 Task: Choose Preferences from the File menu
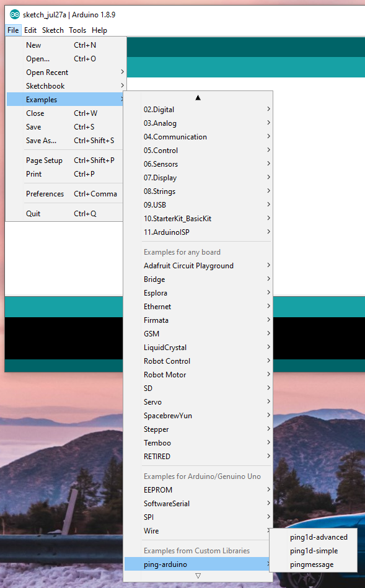(x=66, y=194)
